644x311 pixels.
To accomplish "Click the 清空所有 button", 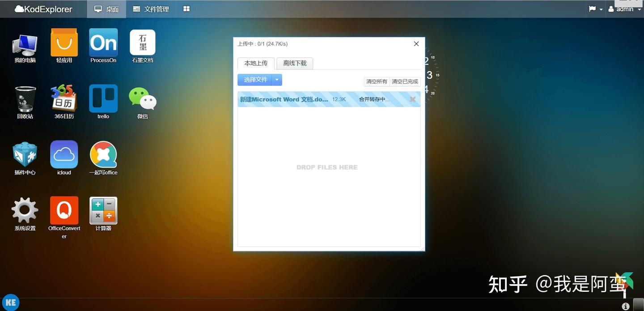I will tap(376, 81).
